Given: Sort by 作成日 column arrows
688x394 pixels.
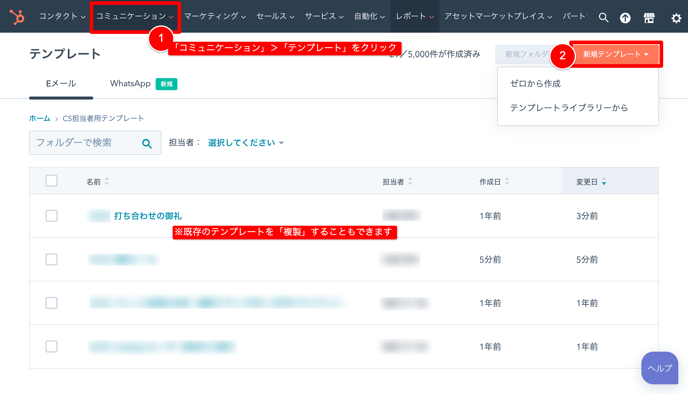Looking at the screenshot, I should 507,181.
